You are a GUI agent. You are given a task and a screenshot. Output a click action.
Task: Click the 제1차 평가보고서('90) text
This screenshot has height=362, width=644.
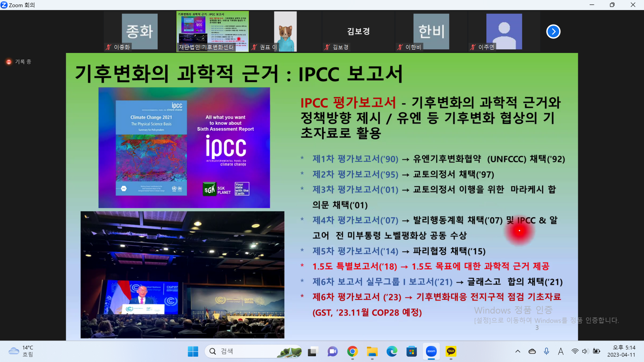pos(355,159)
